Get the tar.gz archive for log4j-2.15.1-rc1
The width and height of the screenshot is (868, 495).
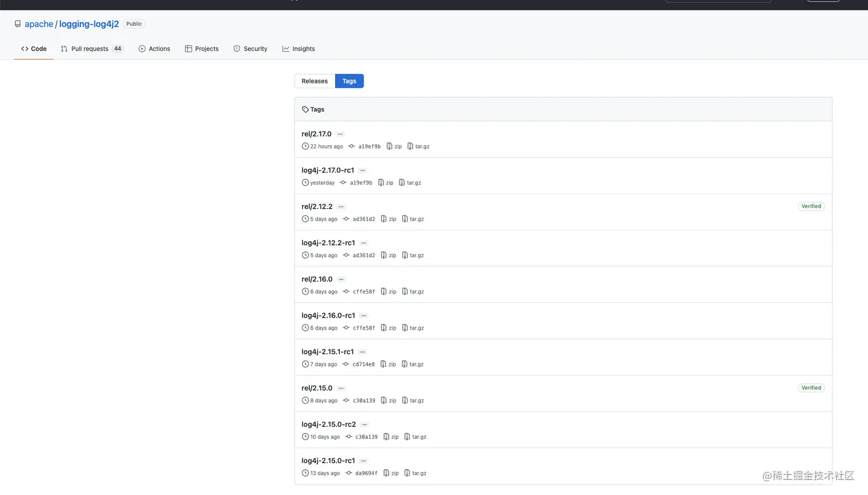[412, 364]
